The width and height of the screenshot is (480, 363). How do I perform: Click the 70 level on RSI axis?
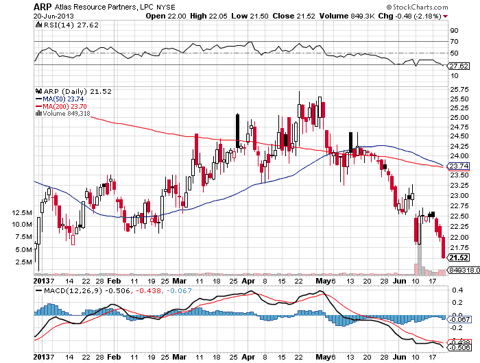(454, 42)
